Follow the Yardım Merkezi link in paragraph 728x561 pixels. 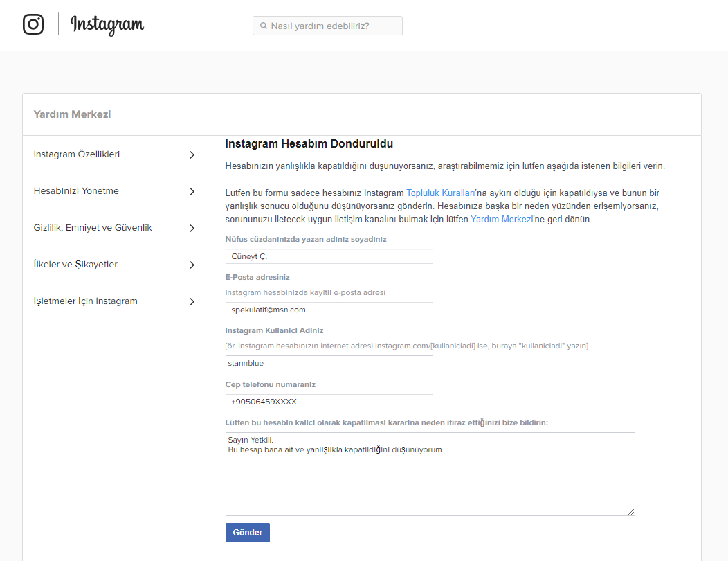[500, 220]
